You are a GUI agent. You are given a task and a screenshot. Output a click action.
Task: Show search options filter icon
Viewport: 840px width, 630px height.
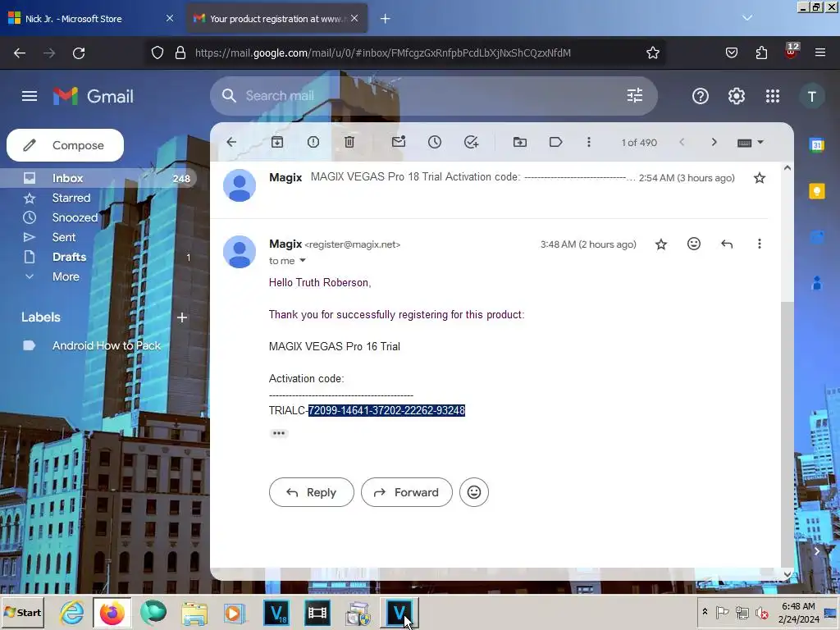[635, 96]
